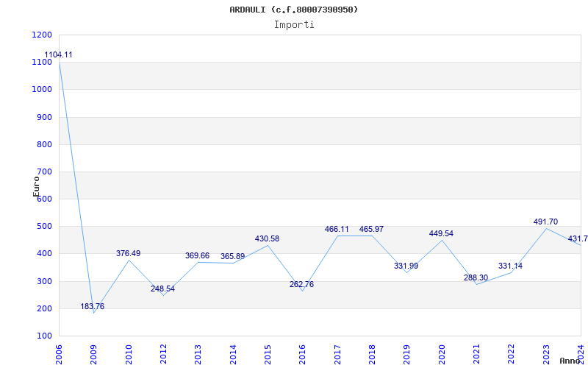
Task: Click the 288.30 data label
Action: point(476,277)
